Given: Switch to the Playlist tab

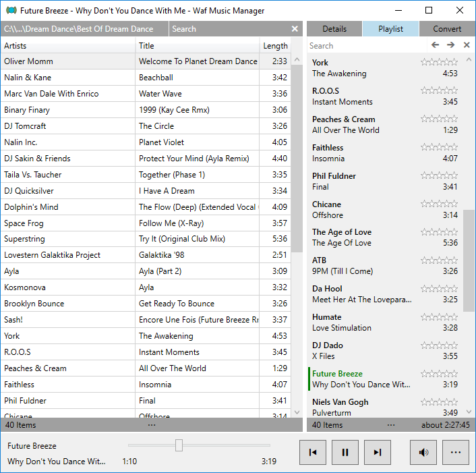Looking at the screenshot, I should (390, 29).
